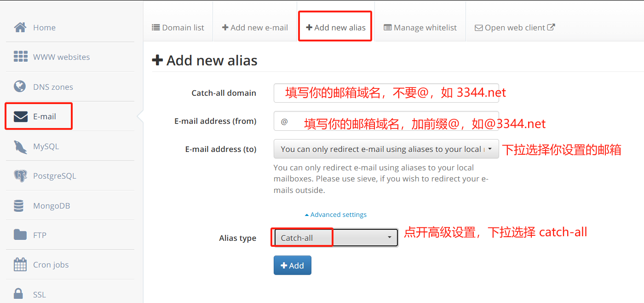Click the blue Add button

(293, 265)
